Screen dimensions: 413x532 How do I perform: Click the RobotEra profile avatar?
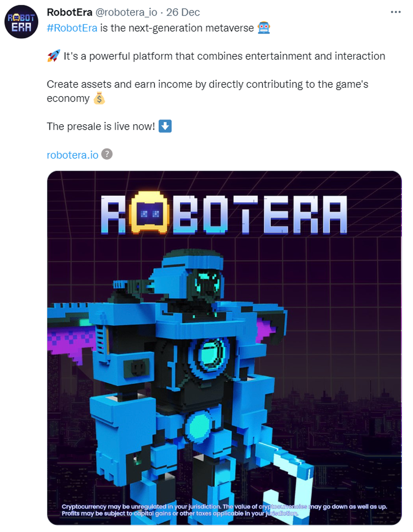[x=21, y=22]
